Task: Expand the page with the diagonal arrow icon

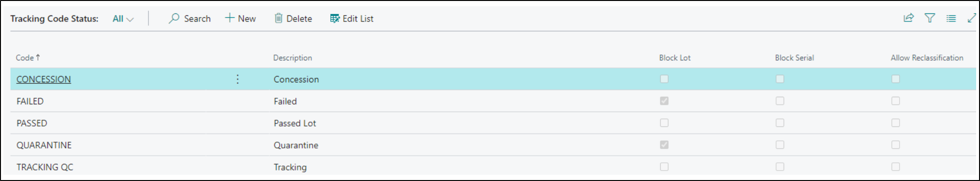Action: tap(972, 18)
